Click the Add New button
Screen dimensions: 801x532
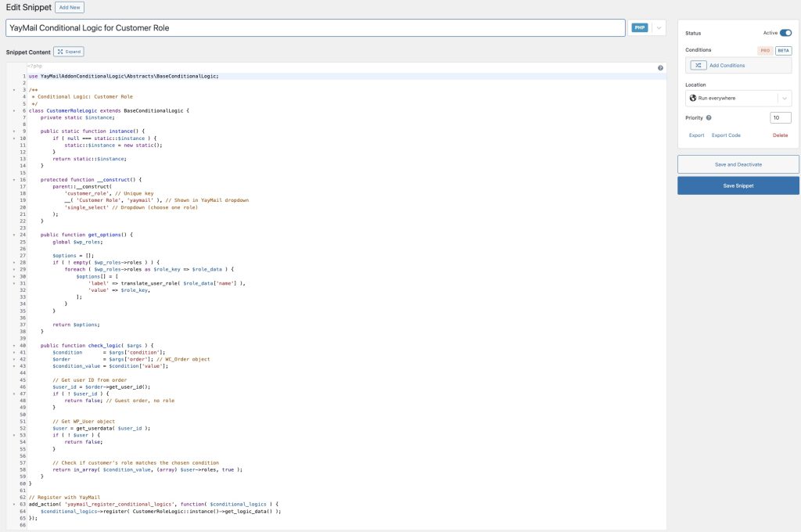point(70,7)
